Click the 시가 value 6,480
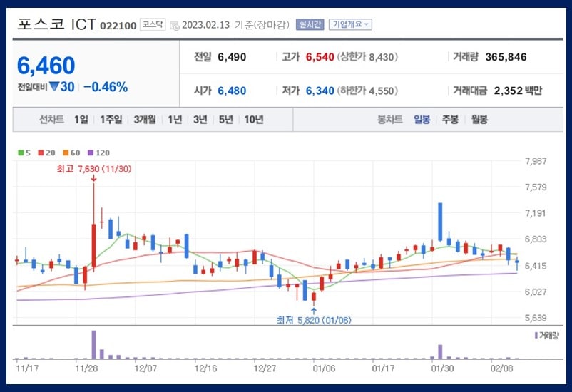This screenshot has height=392, width=572. coord(232,91)
